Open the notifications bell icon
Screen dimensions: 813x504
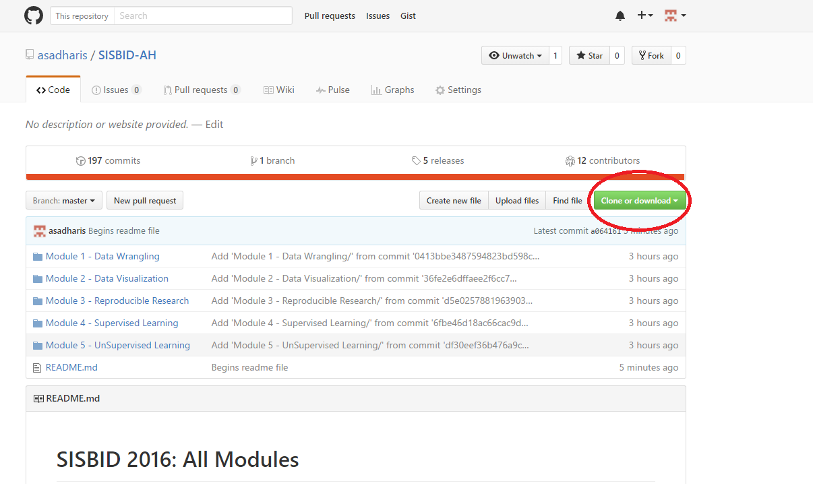tap(620, 16)
